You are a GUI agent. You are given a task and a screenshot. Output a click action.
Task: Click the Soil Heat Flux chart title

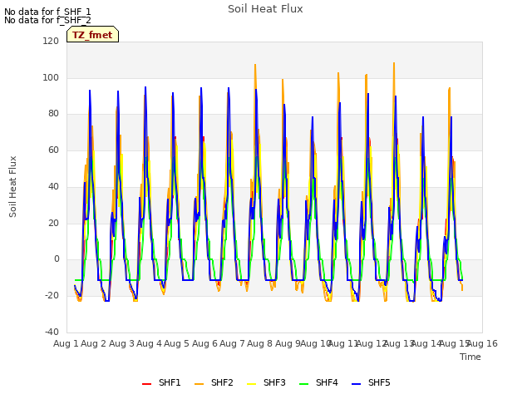[x=265, y=9]
